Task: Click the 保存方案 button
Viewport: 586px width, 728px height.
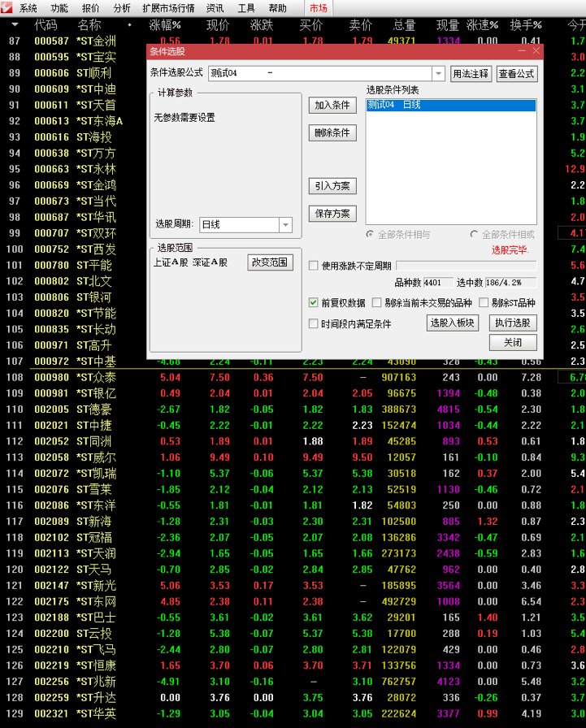Action: 332,214
